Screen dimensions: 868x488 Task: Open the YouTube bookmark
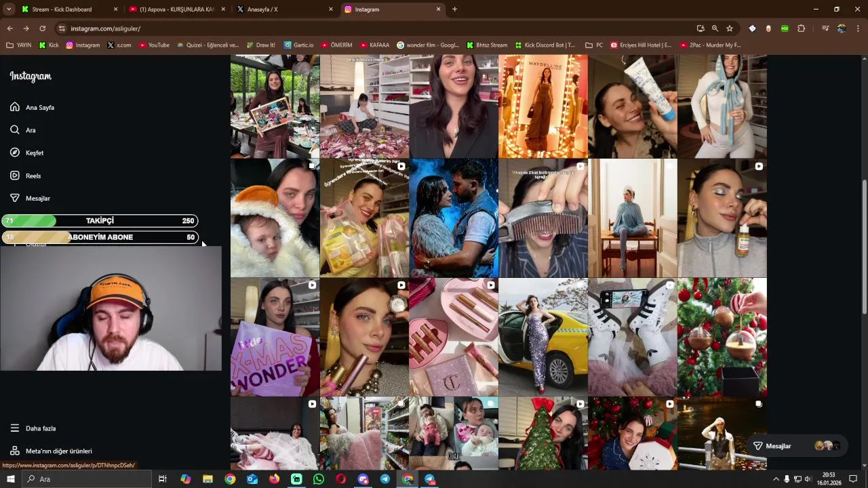click(154, 45)
